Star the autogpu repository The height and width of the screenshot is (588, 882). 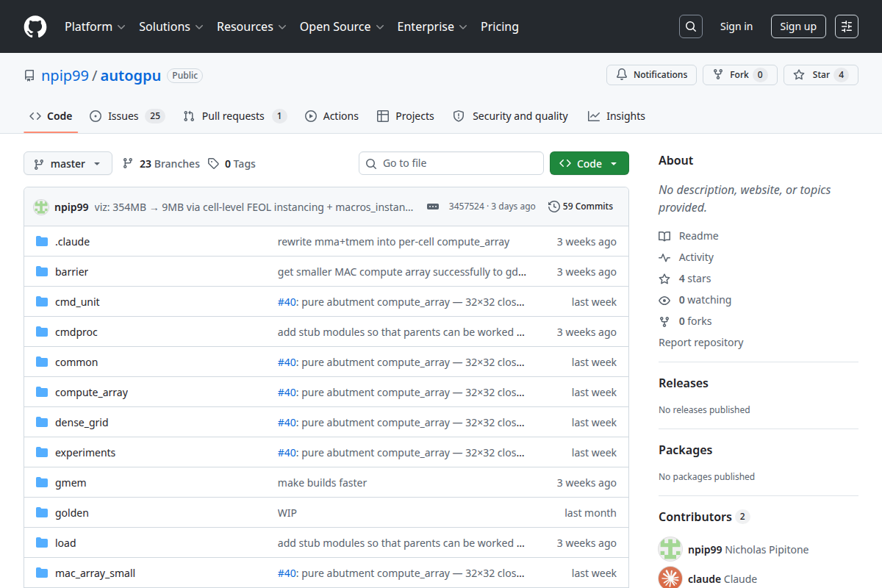tap(820, 75)
